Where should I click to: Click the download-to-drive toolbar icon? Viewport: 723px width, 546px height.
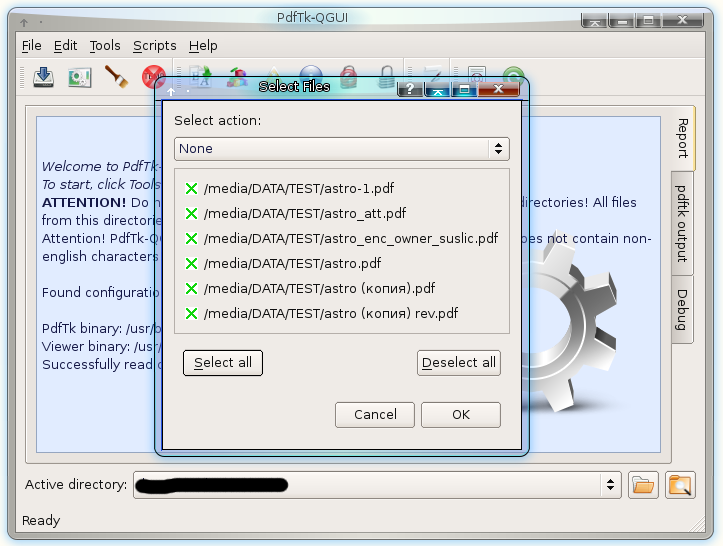43,77
